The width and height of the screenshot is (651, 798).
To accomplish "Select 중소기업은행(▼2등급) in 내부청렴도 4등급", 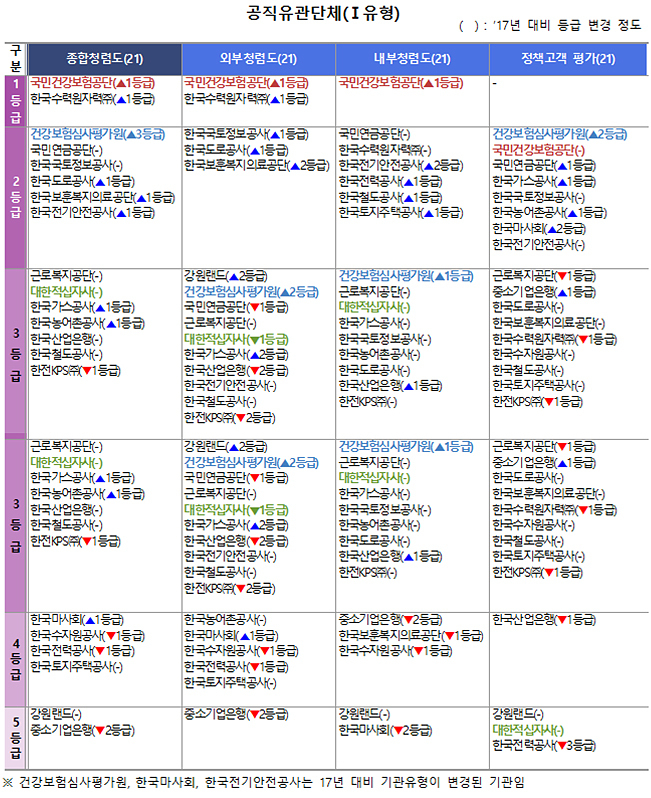I will [391, 620].
